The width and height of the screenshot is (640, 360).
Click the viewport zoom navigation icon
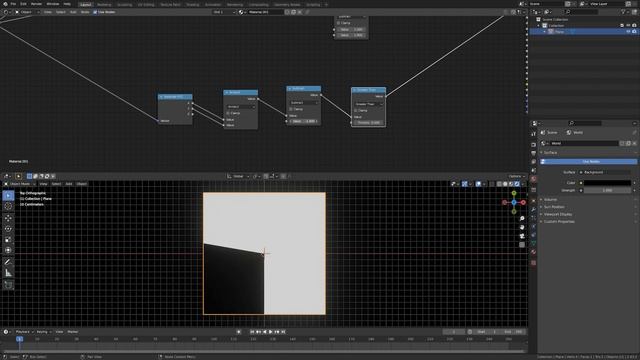(x=522, y=218)
